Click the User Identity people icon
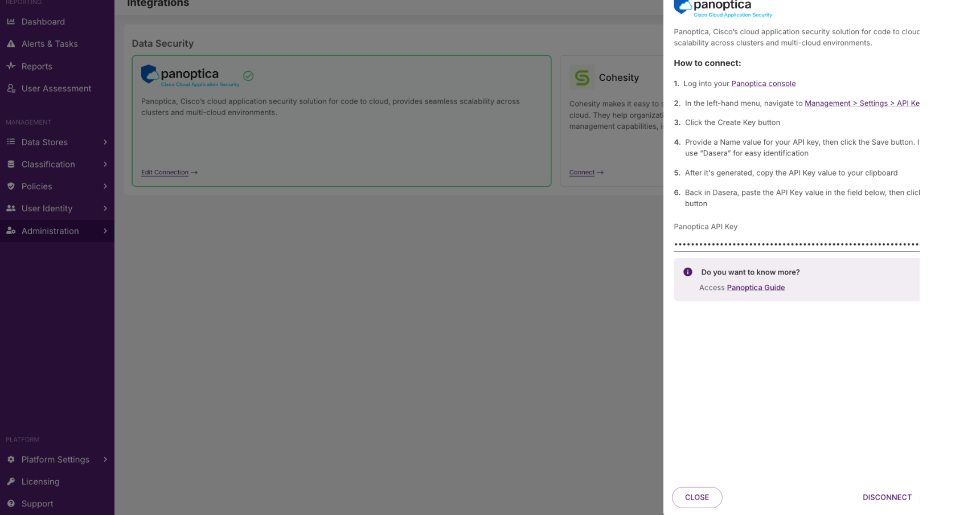 pos(11,209)
